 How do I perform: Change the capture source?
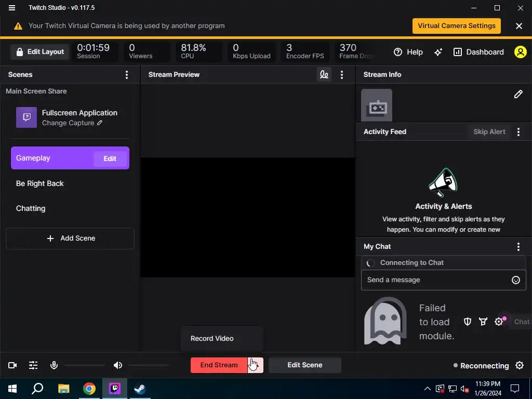(x=72, y=123)
